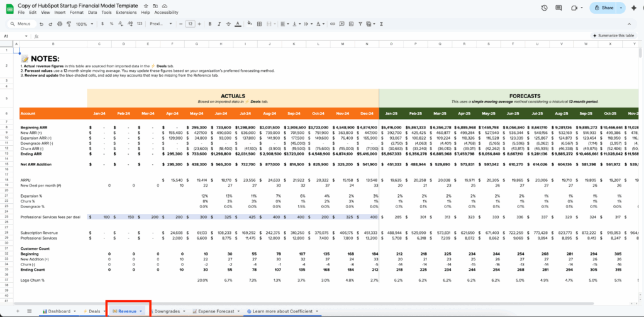Image resolution: width=644 pixels, height=317 pixels.
Task: Switch to the Expense Forecast sheet tab
Action: (214, 311)
